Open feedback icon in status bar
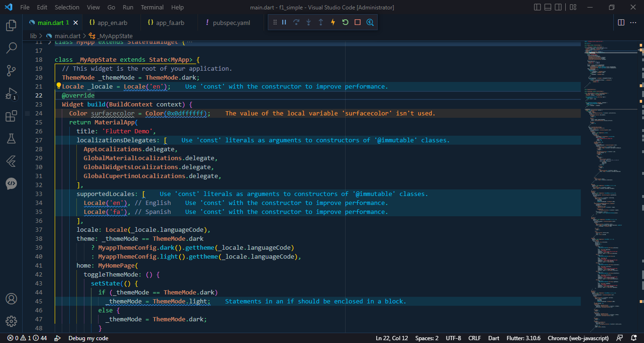 coord(620,338)
